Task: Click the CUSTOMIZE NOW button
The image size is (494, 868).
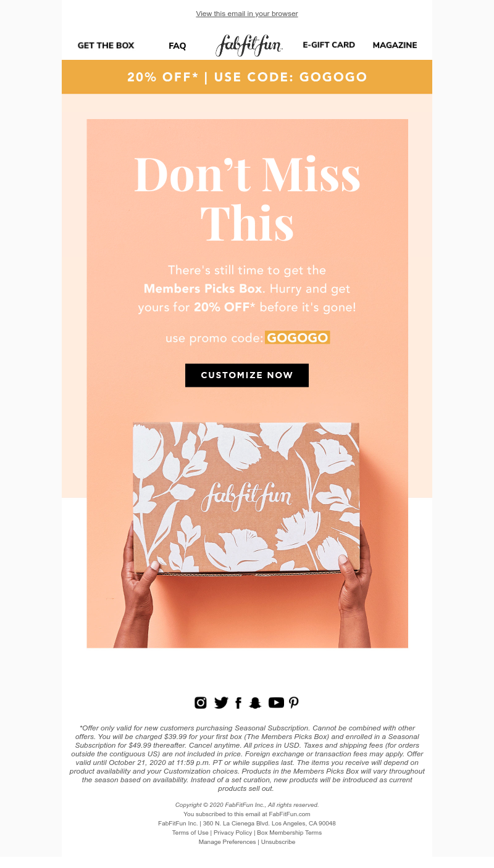Action: click(247, 375)
